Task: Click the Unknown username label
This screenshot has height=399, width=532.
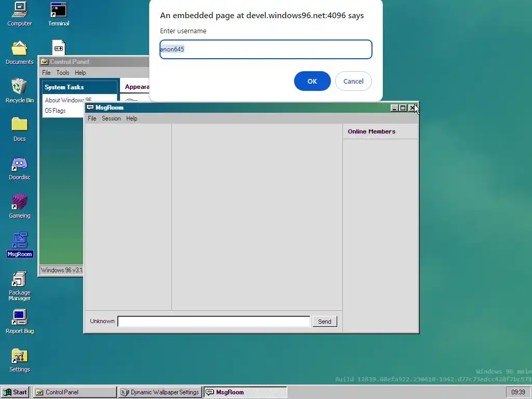Action: [x=102, y=321]
